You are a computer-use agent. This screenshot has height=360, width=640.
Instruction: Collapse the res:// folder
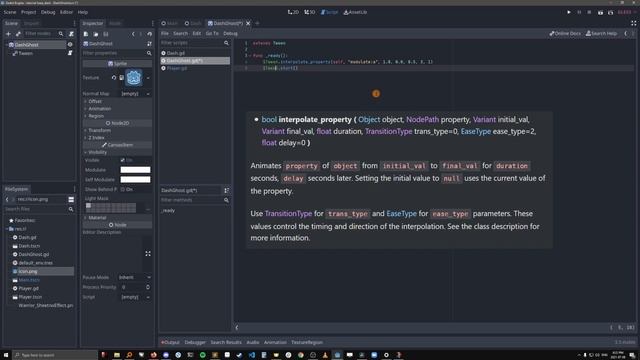click(7, 229)
